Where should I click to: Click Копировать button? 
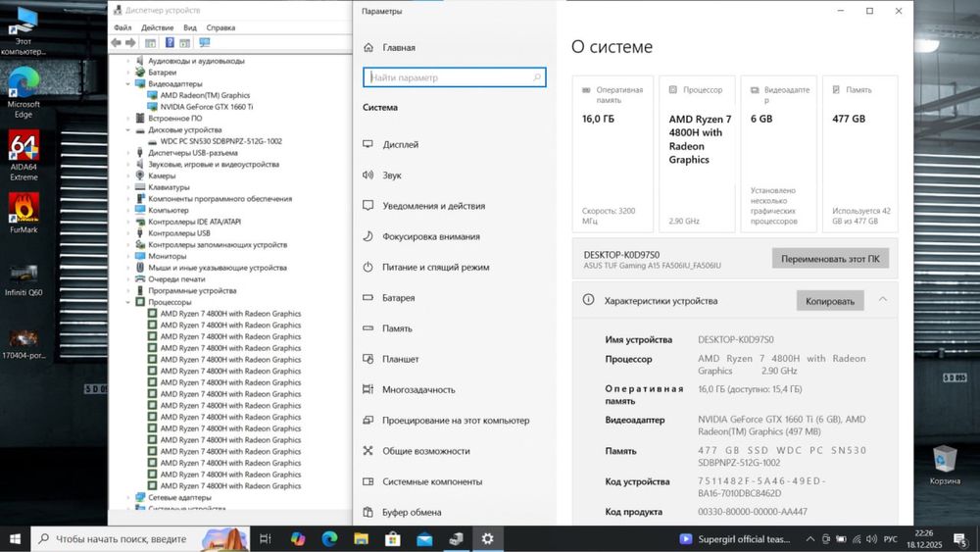point(830,301)
